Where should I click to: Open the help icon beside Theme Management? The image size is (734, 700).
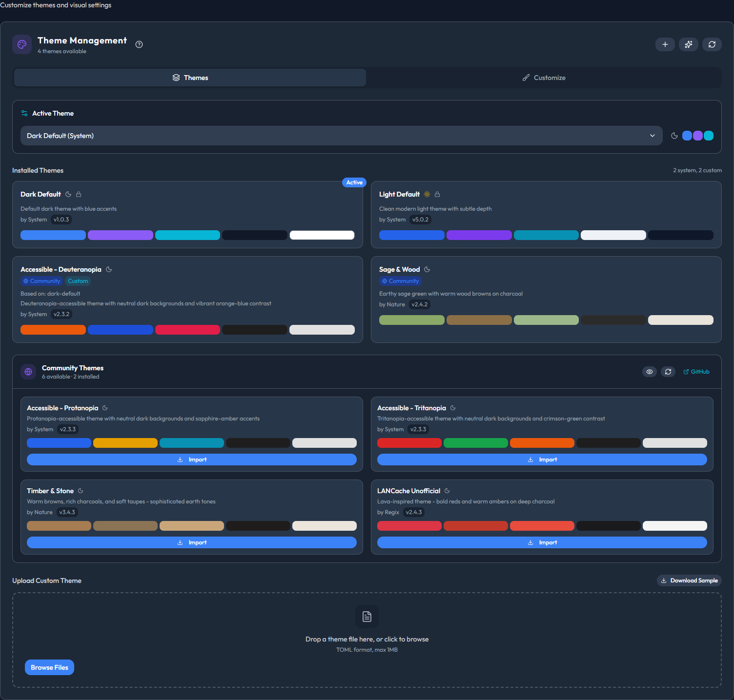(x=139, y=44)
